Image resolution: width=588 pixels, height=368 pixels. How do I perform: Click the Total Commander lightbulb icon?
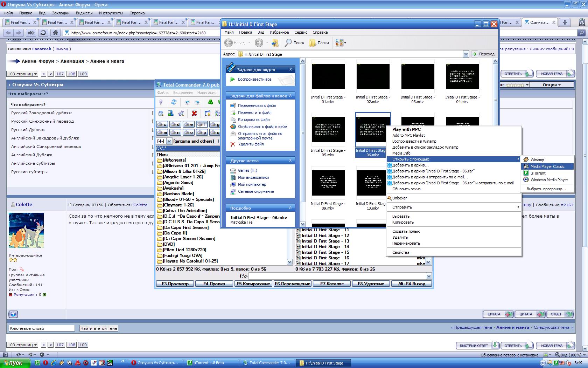(161, 102)
